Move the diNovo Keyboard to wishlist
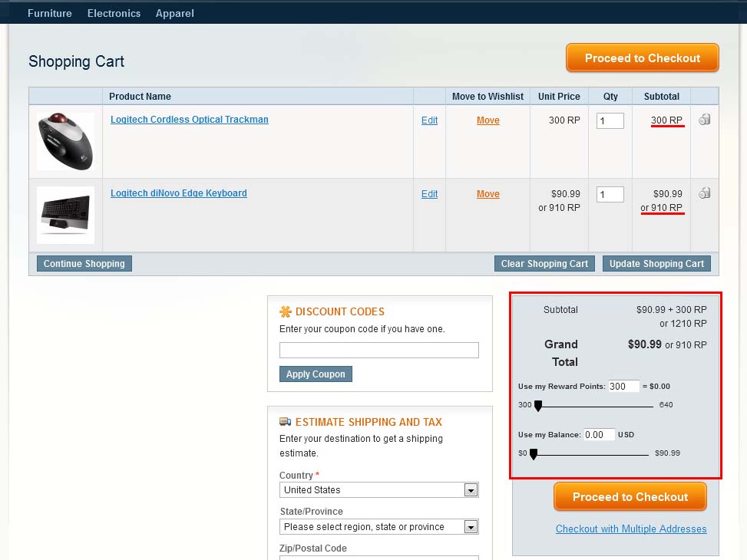747x560 pixels. (x=488, y=194)
